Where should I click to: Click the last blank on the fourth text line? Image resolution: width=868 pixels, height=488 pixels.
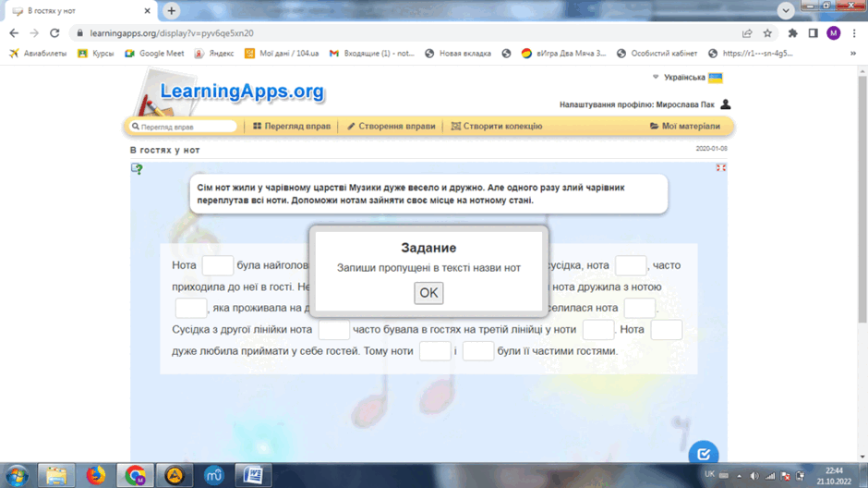666,330
